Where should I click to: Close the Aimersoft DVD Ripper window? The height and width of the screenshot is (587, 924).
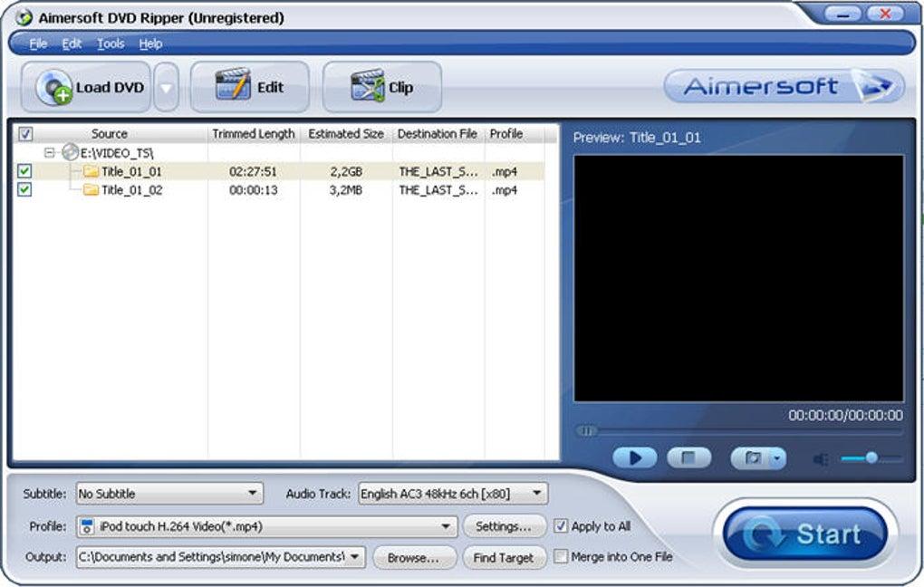click(884, 14)
